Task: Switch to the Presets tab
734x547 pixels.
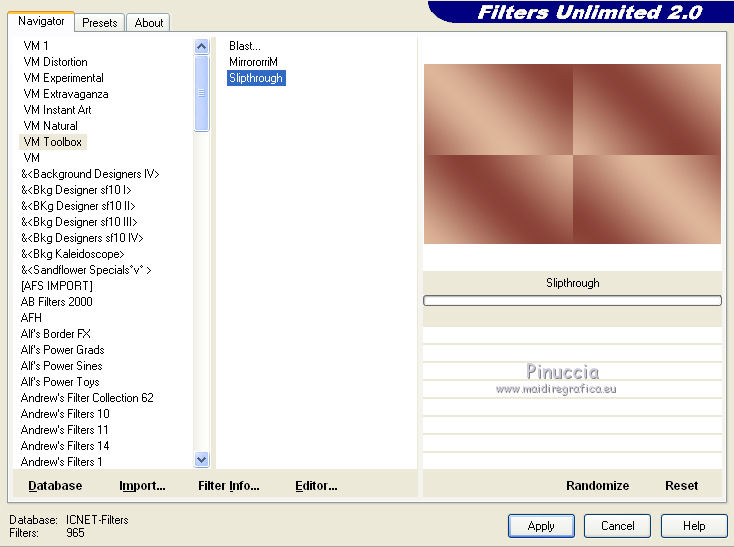Action: [99, 22]
